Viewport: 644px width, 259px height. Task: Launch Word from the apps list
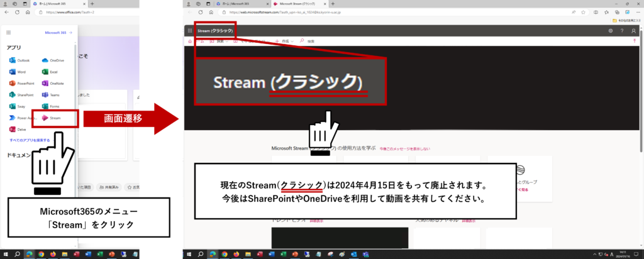(x=17, y=72)
